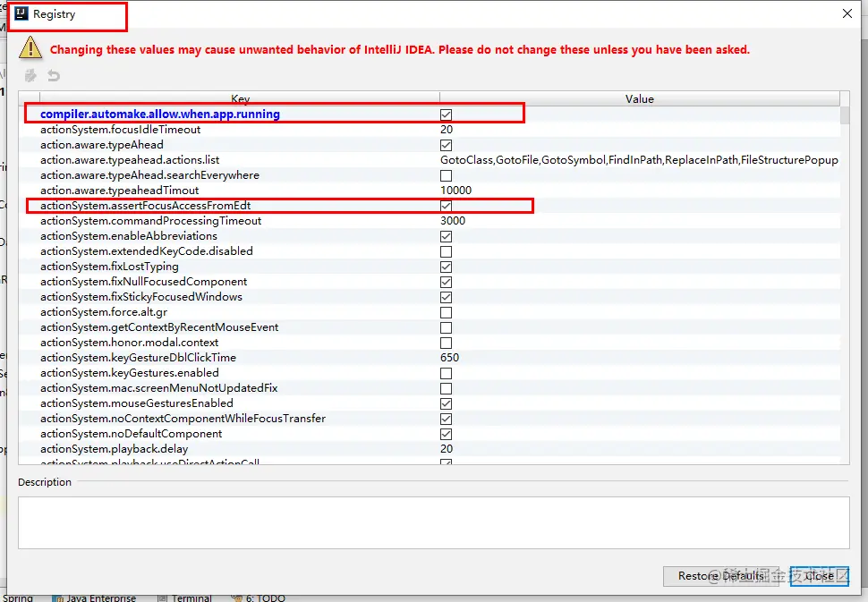This screenshot has height=602, width=868.
Task: Select the compiler.automake.allow.when.app.running key
Action: [160, 114]
